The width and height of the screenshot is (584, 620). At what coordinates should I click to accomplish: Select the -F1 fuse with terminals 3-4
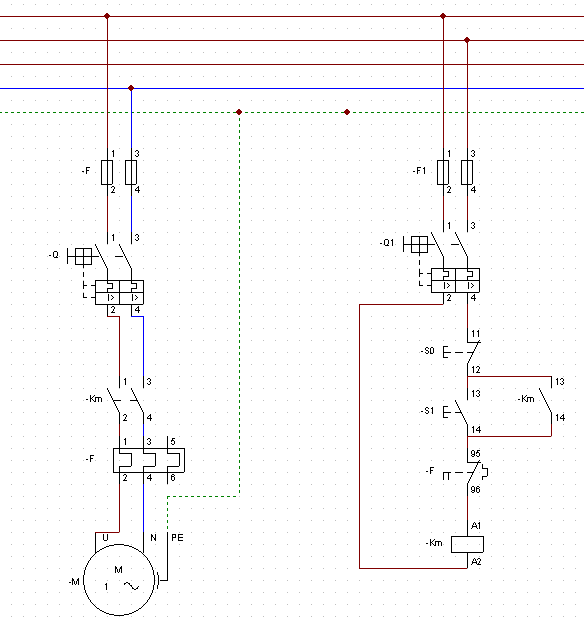click(467, 172)
